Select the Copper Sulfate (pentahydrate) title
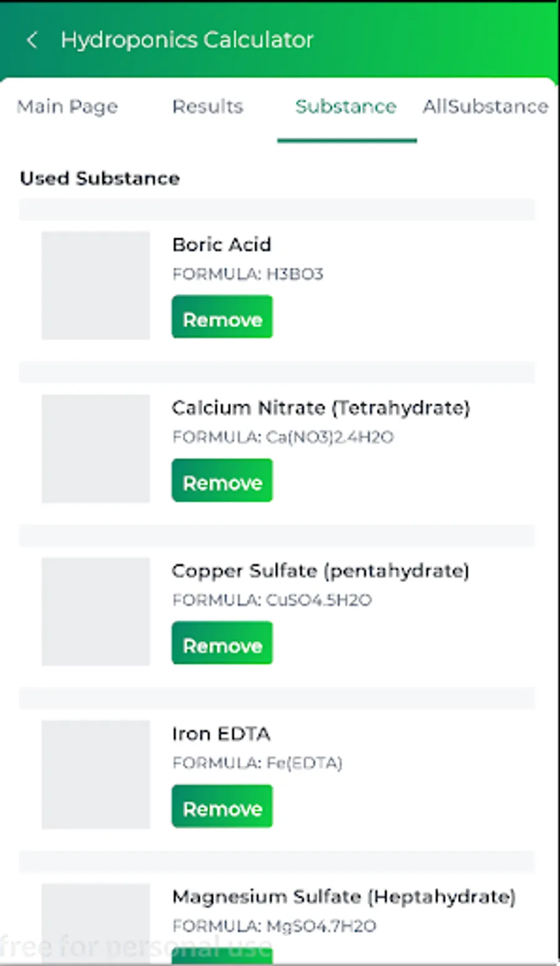560x966 pixels. pos(320,571)
